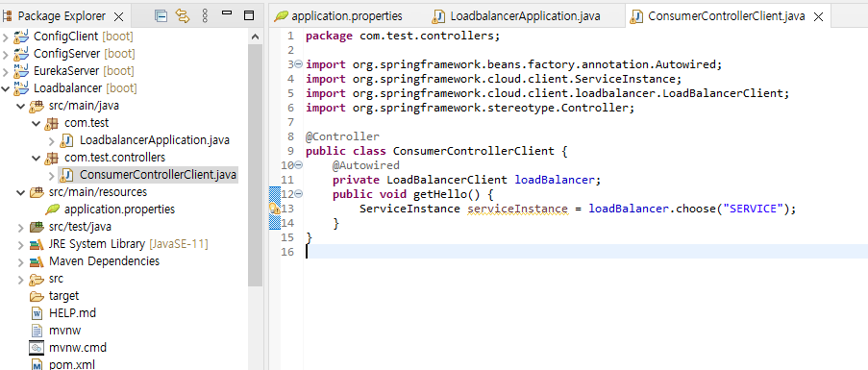Select LoadbalancerApplication.java in tree
The width and height of the screenshot is (868, 370).
tap(155, 140)
